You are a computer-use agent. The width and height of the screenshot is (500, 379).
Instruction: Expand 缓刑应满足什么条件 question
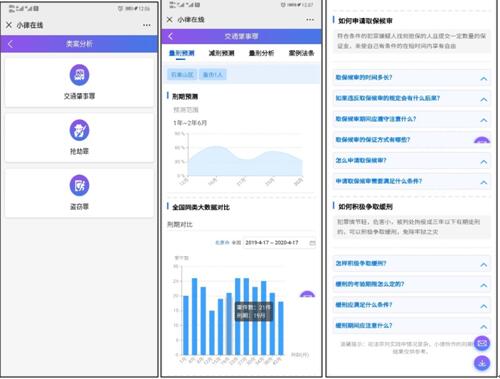[x=411, y=305]
